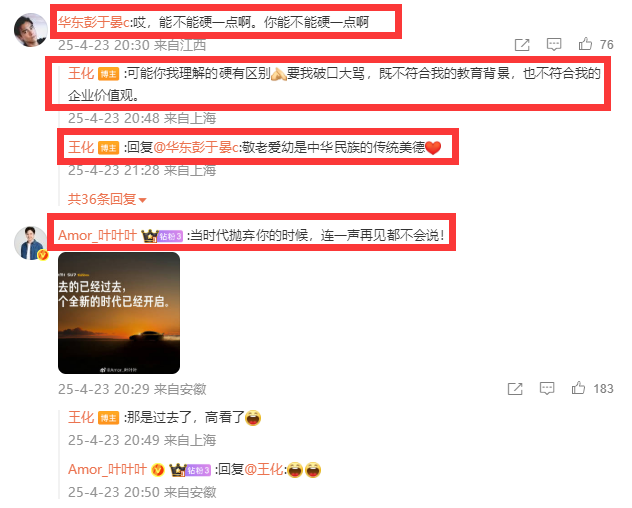Click share icon on 华东彭于晏c comment
The height and width of the screenshot is (508, 632).
522,44
